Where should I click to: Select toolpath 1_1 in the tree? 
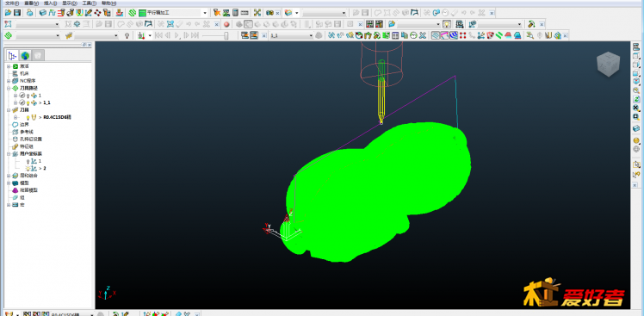tap(46, 102)
